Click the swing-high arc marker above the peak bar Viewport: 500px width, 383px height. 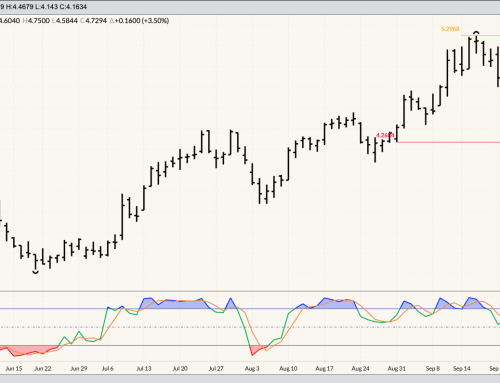[476, 33]
